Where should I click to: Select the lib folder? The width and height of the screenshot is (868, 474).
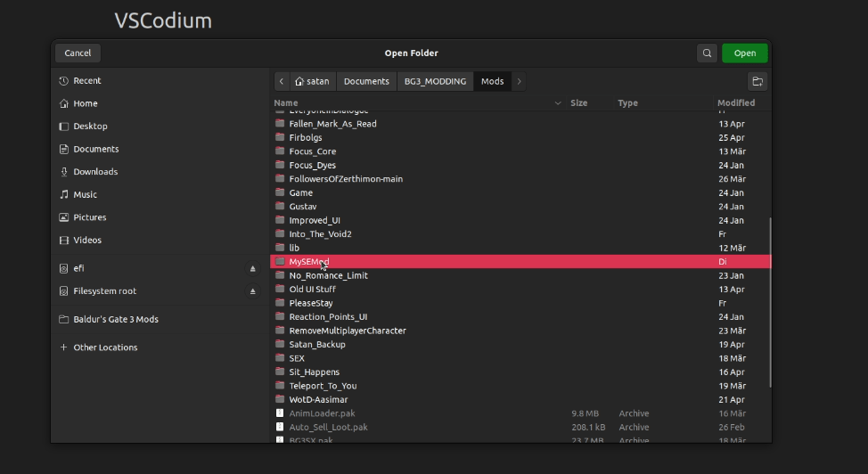tap(520, 248)
